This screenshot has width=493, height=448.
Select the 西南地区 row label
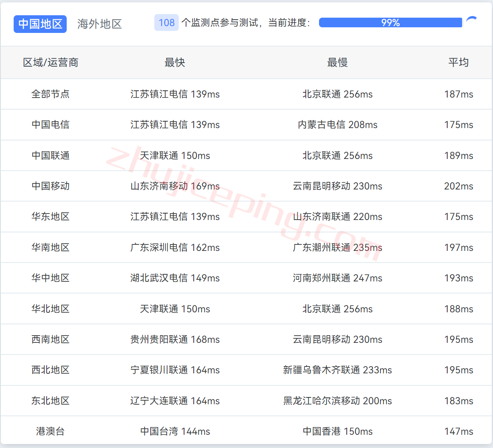[51, 339]
